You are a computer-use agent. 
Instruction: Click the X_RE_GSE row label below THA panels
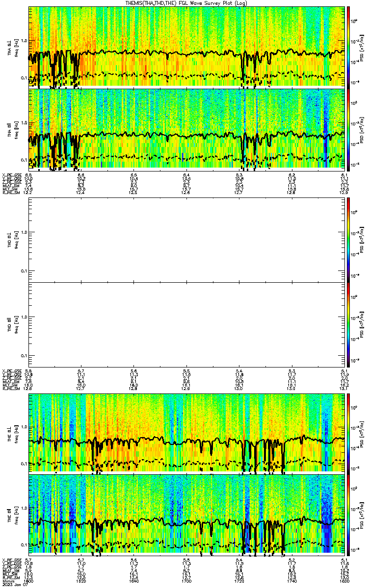[x=13, y=175]
